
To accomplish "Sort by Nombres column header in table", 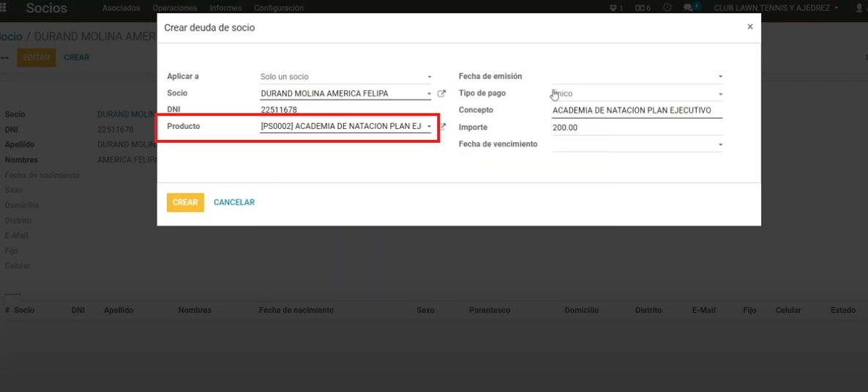I will point(195,310).
